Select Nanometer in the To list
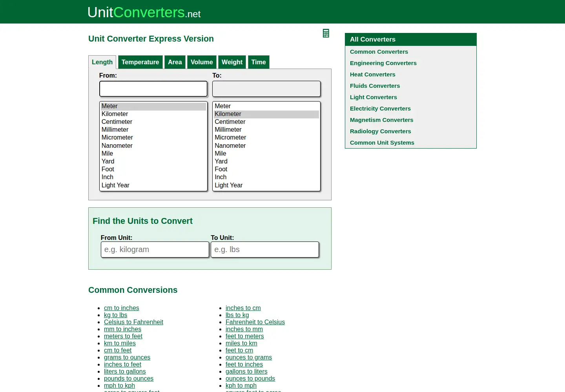 click(x=266, y=146)
